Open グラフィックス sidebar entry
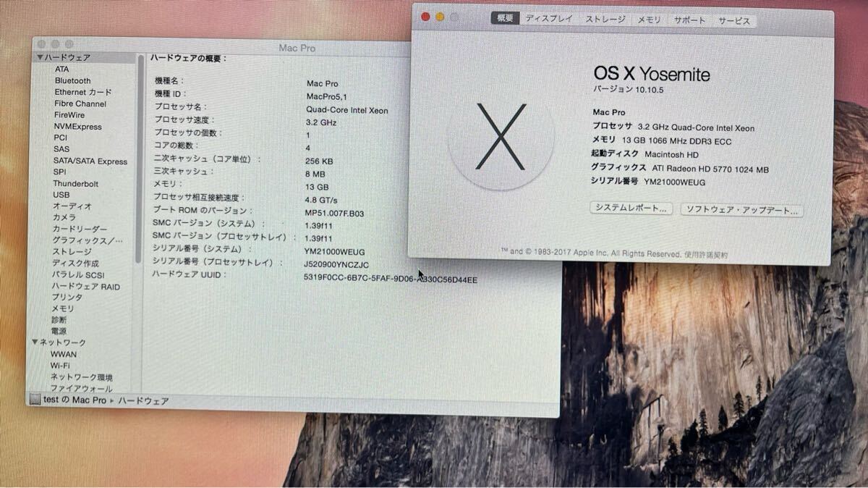 pyautogui.click(x=88, y=240)
